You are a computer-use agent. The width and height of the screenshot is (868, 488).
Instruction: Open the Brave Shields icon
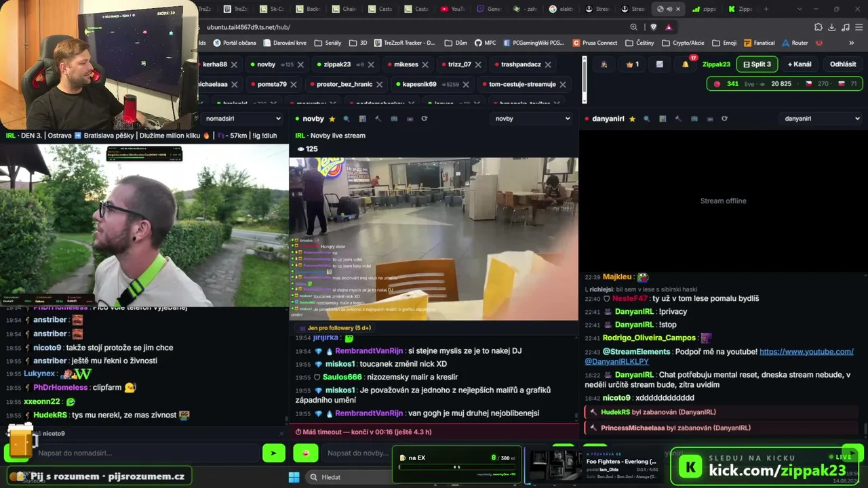[x=653, y=27]
